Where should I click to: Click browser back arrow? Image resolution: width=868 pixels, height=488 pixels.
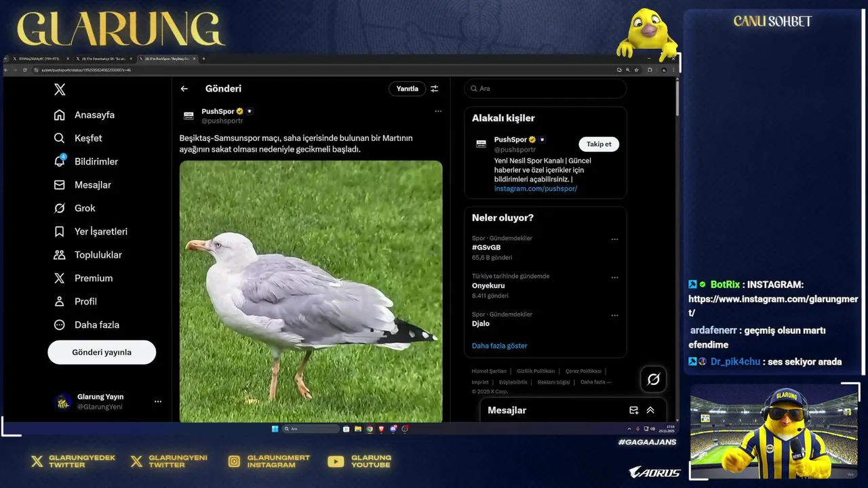(x=6, y=70)
